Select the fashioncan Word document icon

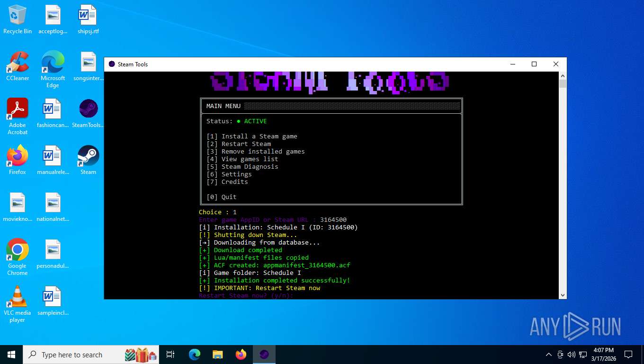(x=53, y=113)
